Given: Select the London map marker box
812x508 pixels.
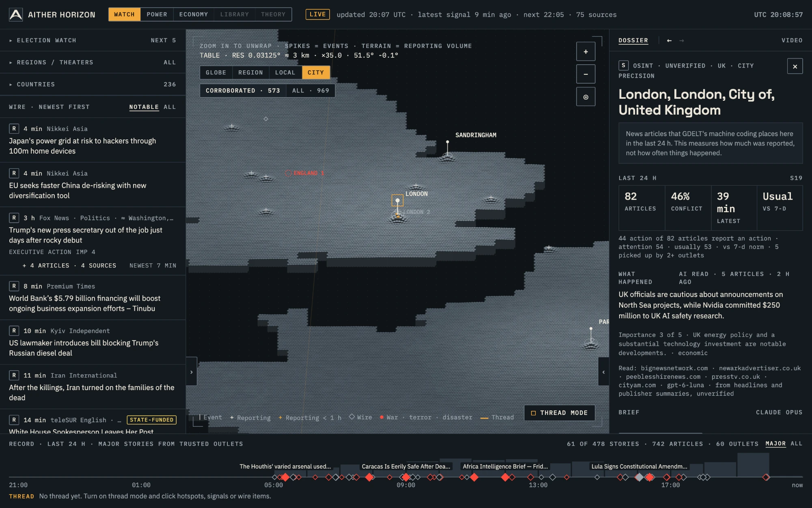Looking at the screenshot, I should [397, 200].
